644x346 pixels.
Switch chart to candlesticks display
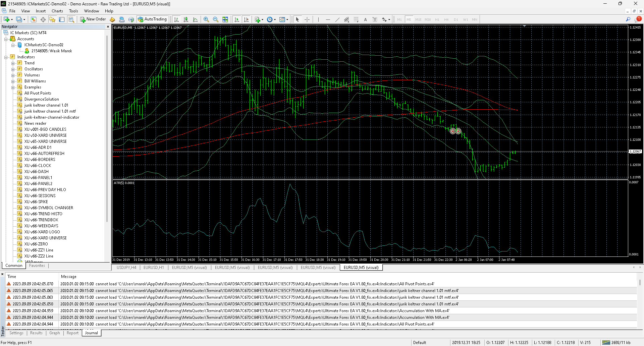tap(186, 19)
